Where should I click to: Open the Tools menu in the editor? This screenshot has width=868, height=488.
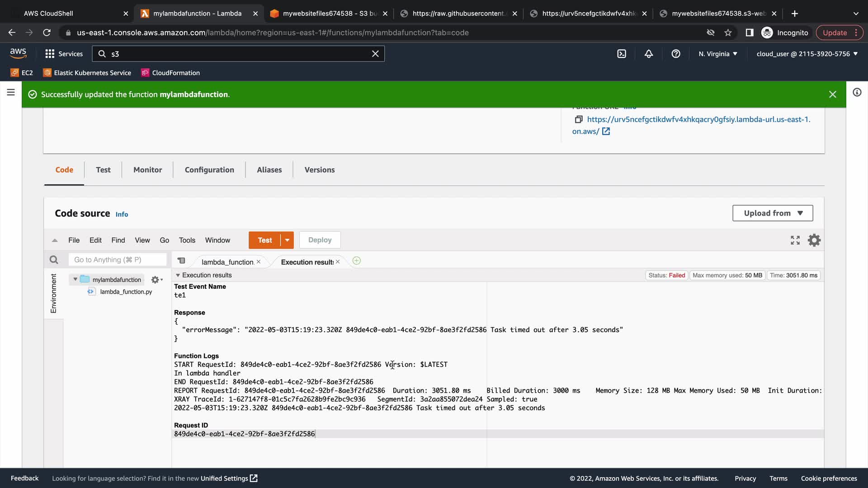[187, 240]
